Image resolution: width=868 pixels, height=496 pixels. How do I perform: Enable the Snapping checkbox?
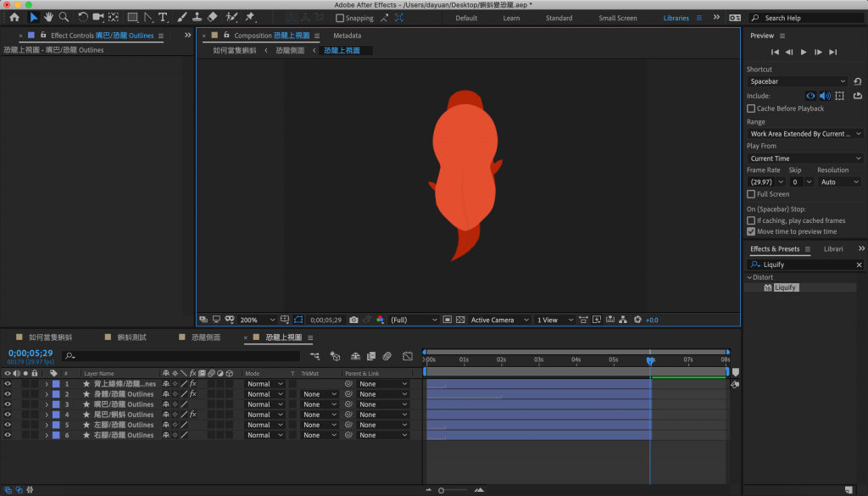pyautogui.click(x=340, y=18)
